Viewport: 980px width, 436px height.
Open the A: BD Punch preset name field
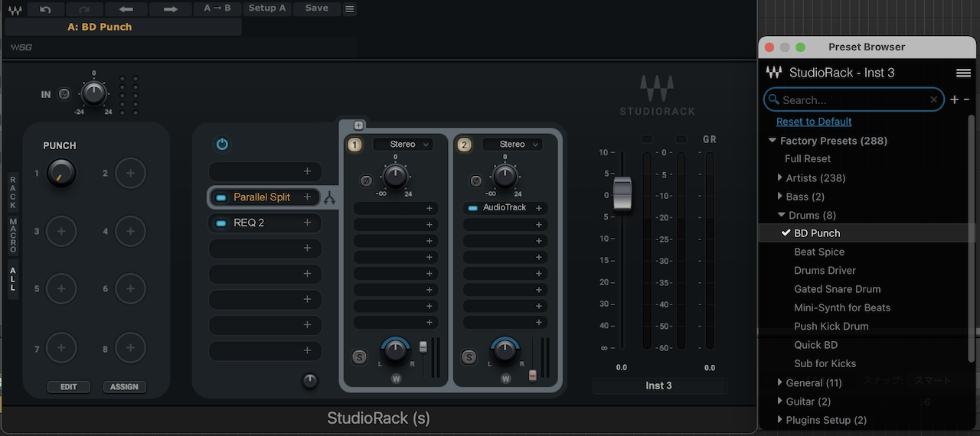123,27
